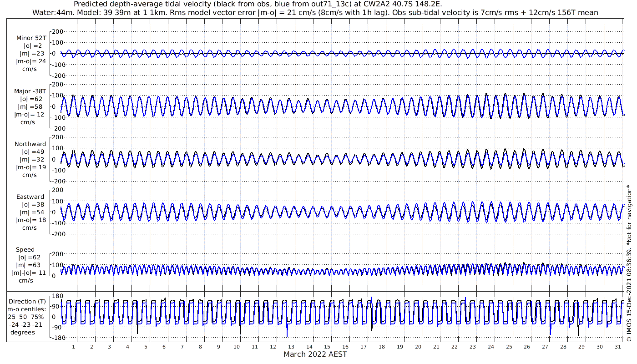Select the 'Minor 52T' panel label
The image size is (637, 364).
31,38
